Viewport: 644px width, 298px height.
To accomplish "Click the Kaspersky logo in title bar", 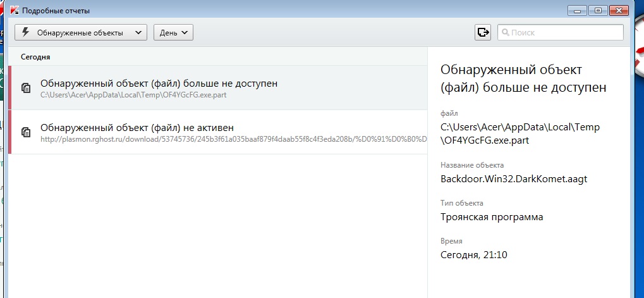I will pyautogui.click(x=12, y=11).
